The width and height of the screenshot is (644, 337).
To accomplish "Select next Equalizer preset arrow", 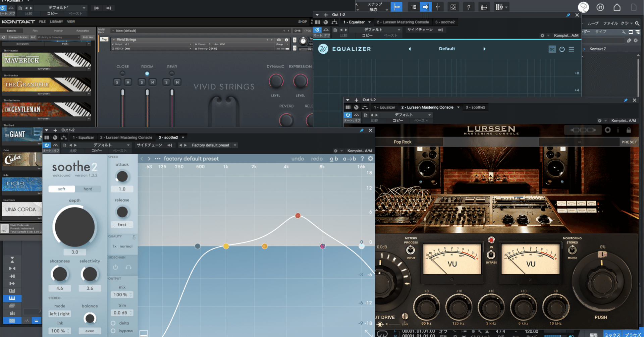I will 484,49.
